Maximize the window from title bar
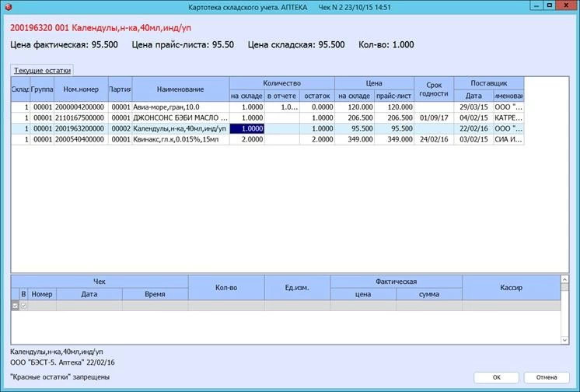 (550, 5)
